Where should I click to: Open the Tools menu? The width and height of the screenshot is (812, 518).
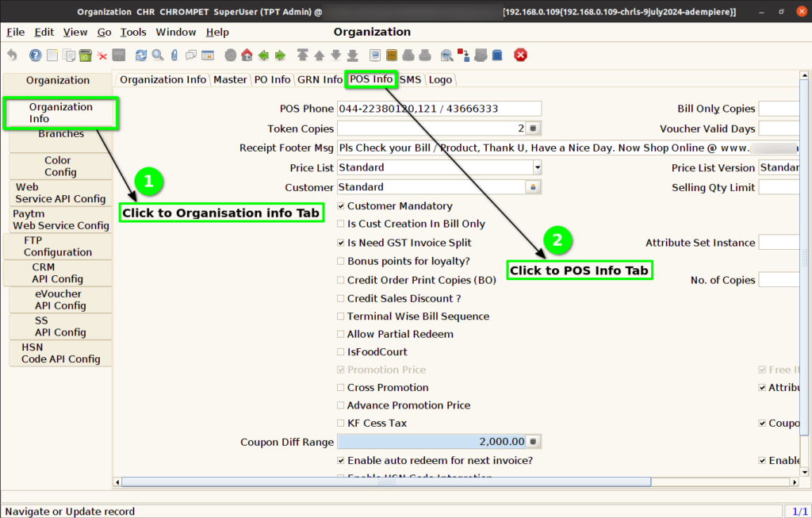click(133, 32)
